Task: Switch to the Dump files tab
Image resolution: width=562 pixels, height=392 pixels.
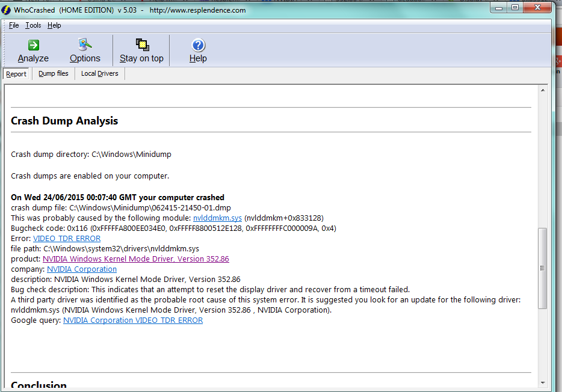Action: tap(54, 73)
